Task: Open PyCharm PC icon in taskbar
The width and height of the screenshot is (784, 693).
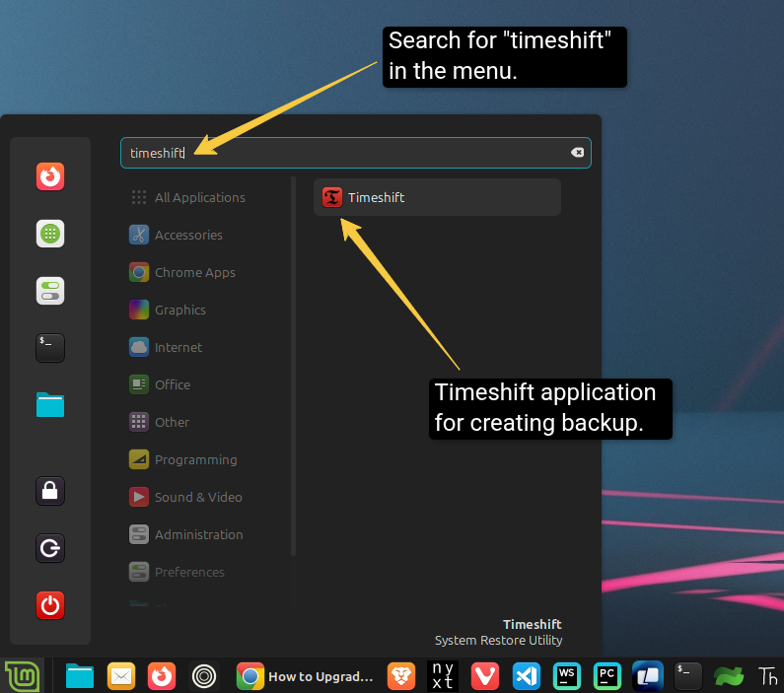Action: (607, 676)
